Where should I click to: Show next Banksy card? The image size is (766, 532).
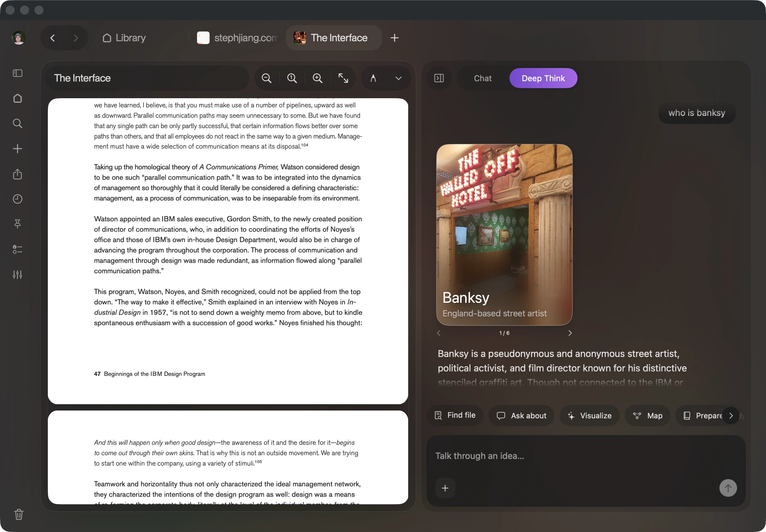pos(570,333)
